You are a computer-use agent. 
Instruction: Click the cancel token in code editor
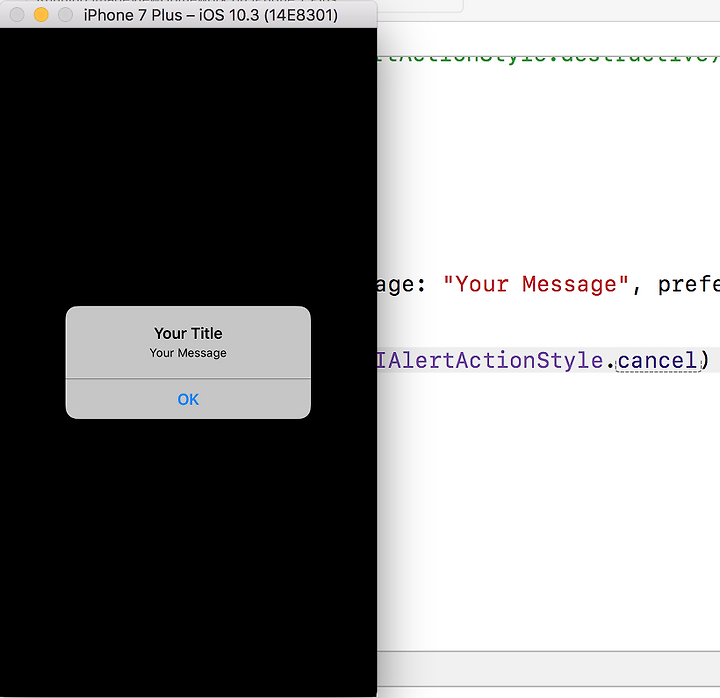[658, 360]
